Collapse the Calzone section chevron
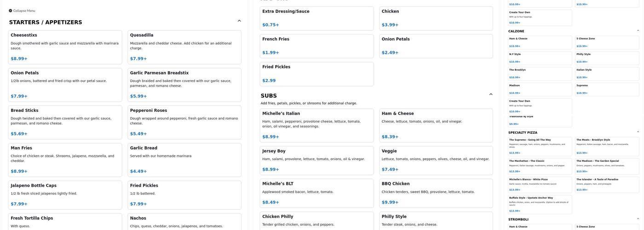 (638, 31)
